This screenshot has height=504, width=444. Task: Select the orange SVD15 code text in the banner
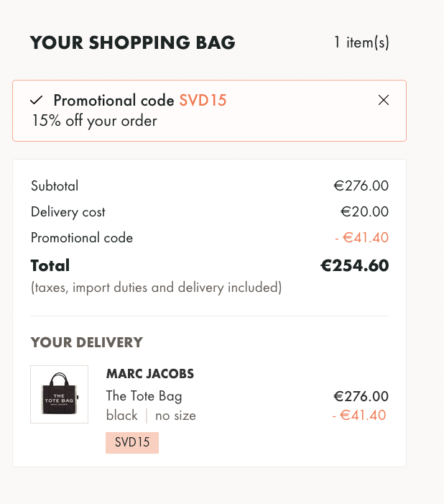tap(203, 100)
